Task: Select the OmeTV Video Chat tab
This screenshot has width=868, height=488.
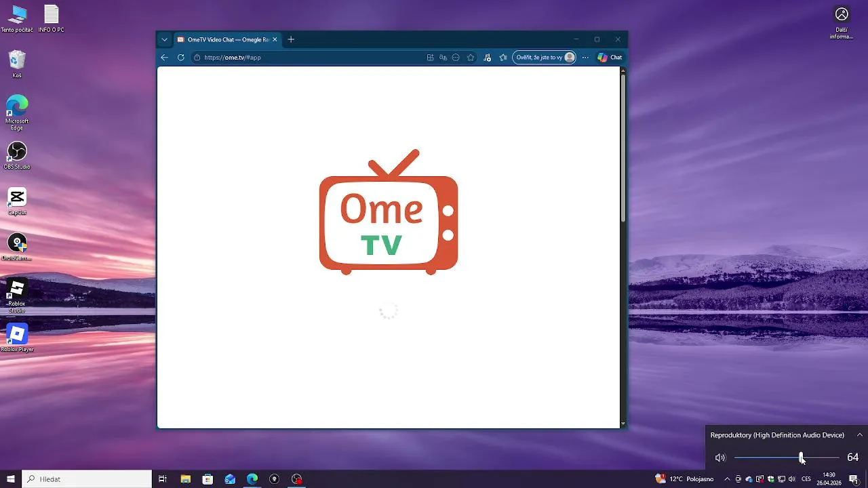Action: pyautogui.click(x=227, y=39)
